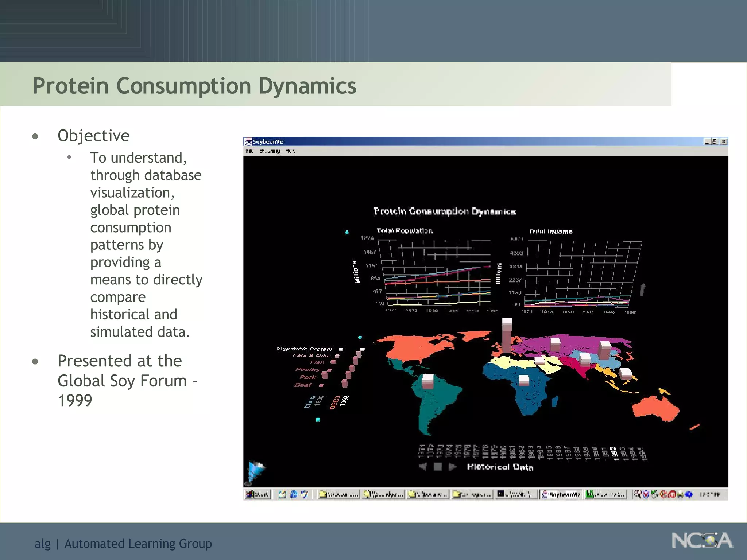Click the reverse play arrow control
The height and width of the screenshot is (560, 747).
(x=422, y=466)
